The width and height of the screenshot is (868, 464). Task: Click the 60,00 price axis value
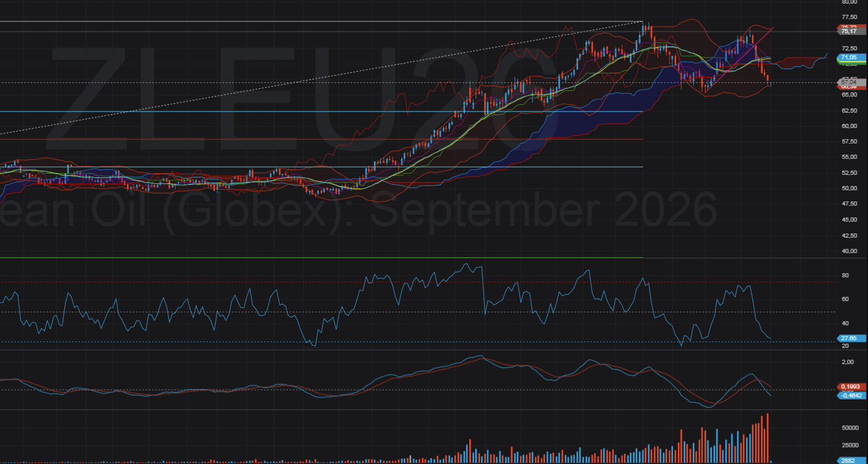coord(849,126)
